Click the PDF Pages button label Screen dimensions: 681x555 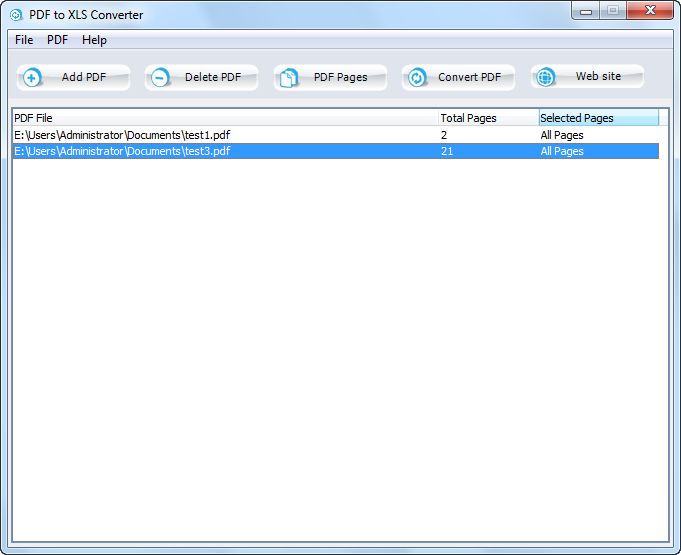tap(340, 77)
